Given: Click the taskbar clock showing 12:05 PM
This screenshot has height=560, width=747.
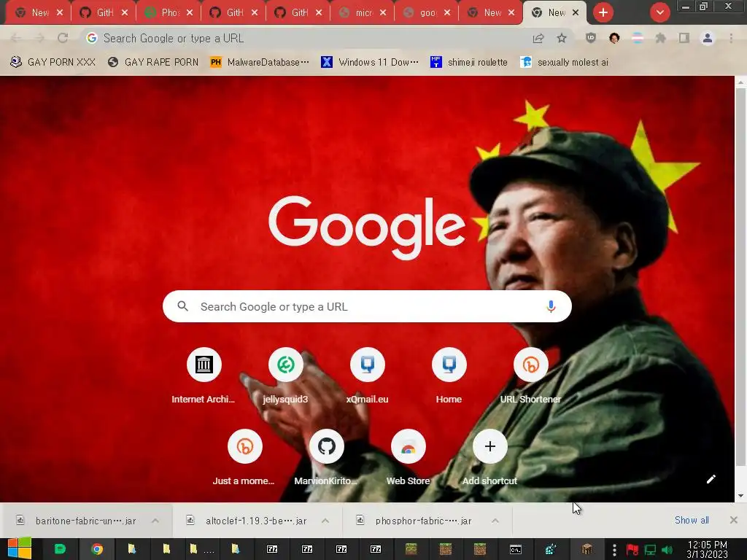Looking at the screenshot, I should tap(708, 549).
